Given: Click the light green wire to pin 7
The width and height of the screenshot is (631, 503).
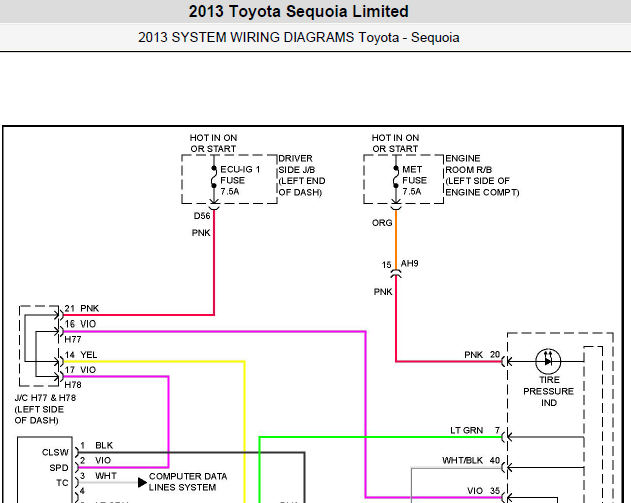Looking at the screenshot, I should (380, 437).
